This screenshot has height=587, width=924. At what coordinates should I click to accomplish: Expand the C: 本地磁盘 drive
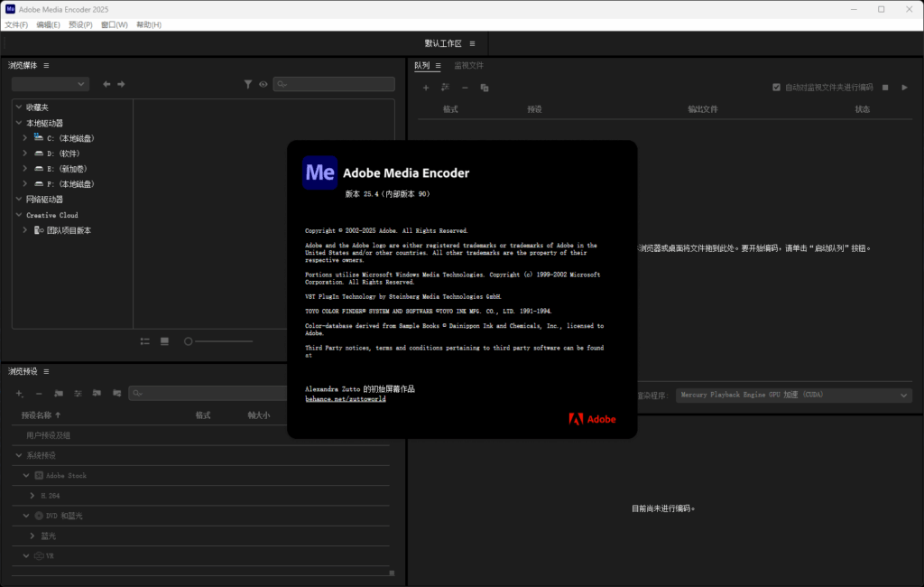[25, 137]
